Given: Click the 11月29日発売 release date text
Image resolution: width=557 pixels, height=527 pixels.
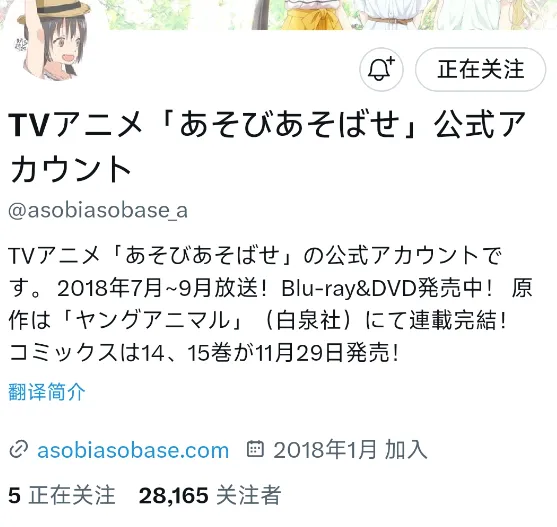Looking at the screenshot, I should tap(323, 353).
